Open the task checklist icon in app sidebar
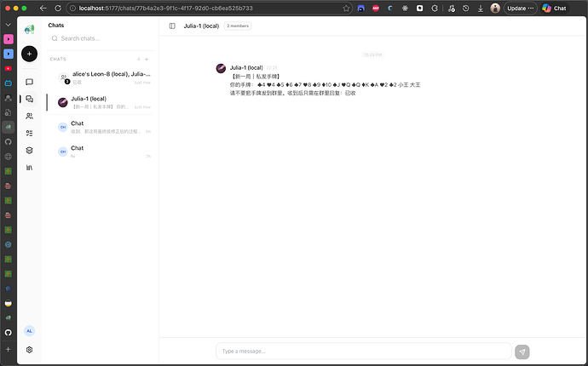This screenshot has height=366, width=588. 29,133
